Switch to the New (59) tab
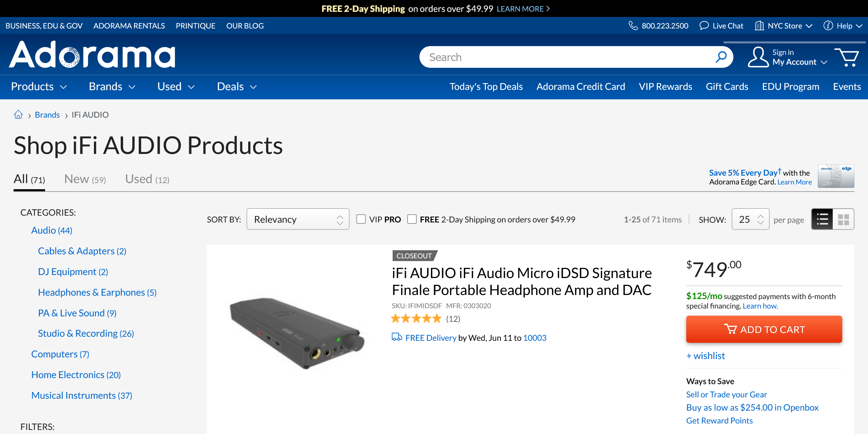 (x=85, y=179)
